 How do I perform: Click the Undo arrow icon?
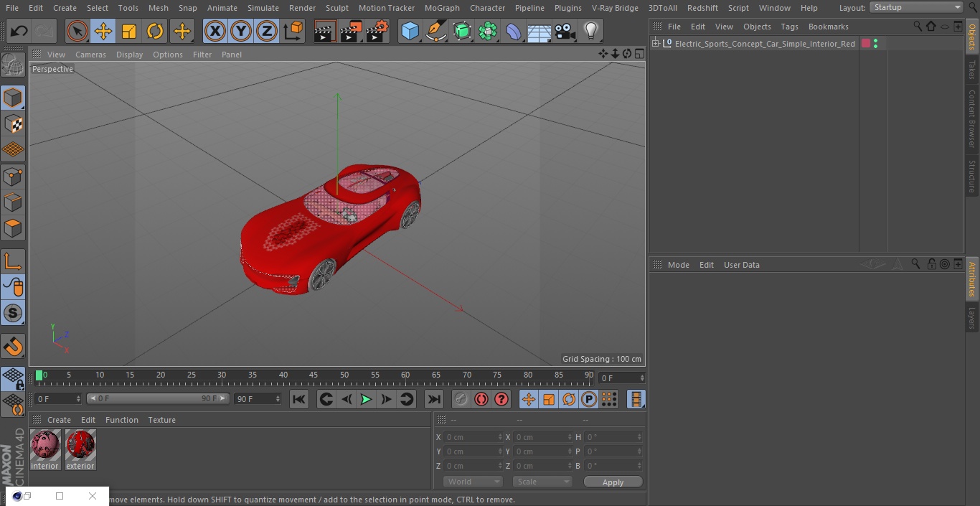[x=19, y=31]
